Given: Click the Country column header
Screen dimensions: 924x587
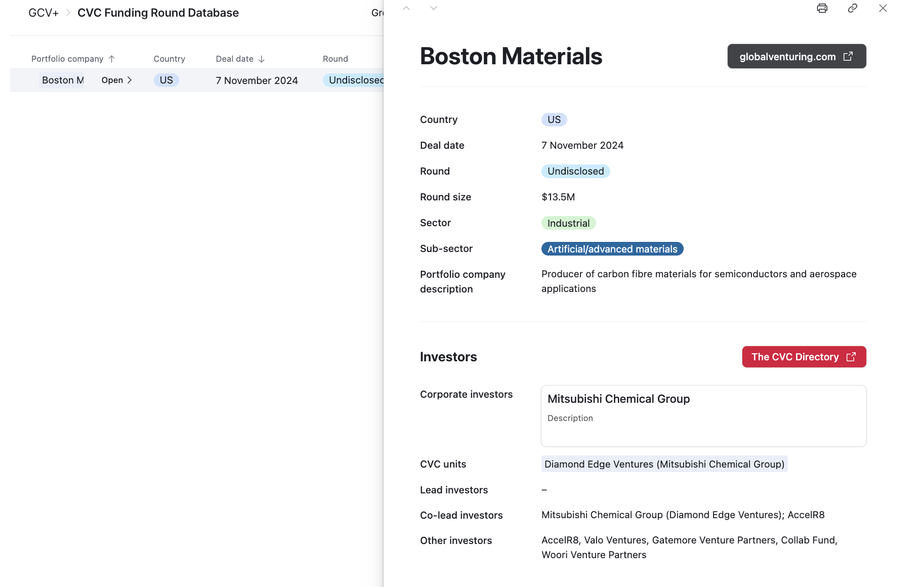Looking at the screenshot, I should click(x=169, y=59).
